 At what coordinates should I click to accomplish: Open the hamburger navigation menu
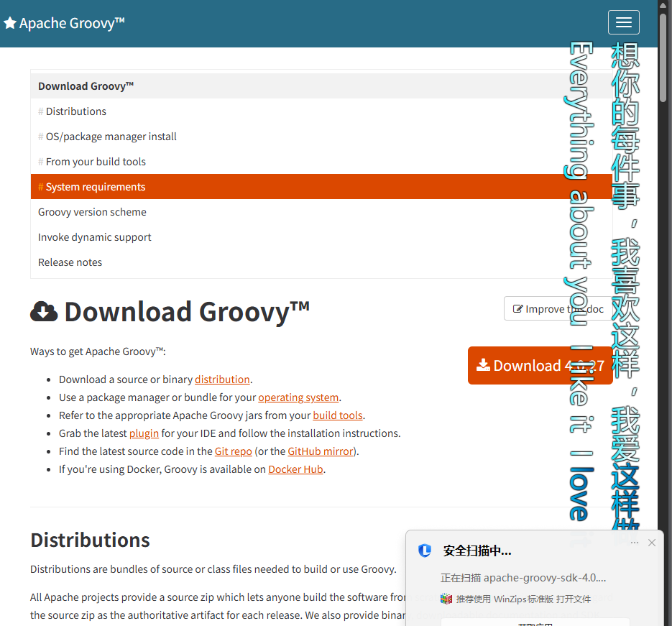coord(624,22)
